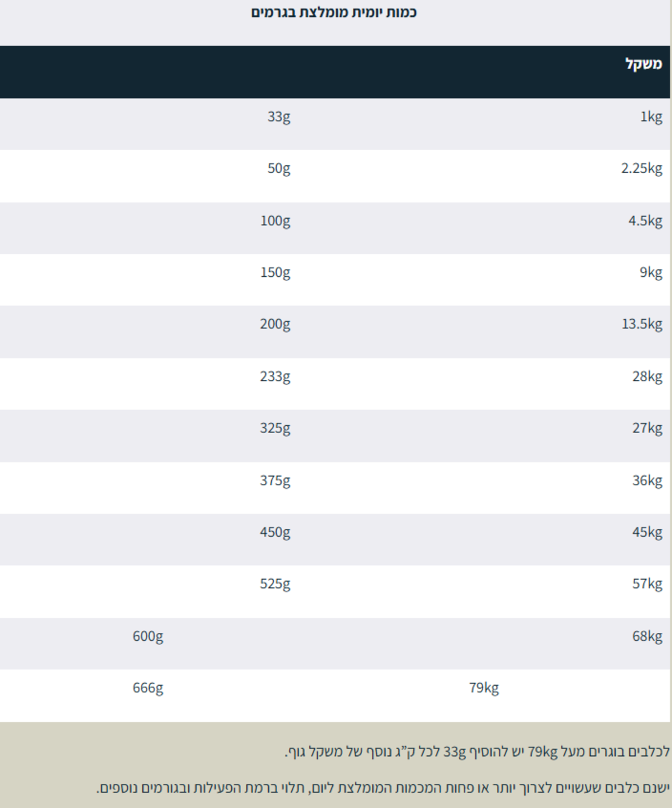672x808 pixels.
Task: Click the 600g daily amount value
Action: pos(148,637)
